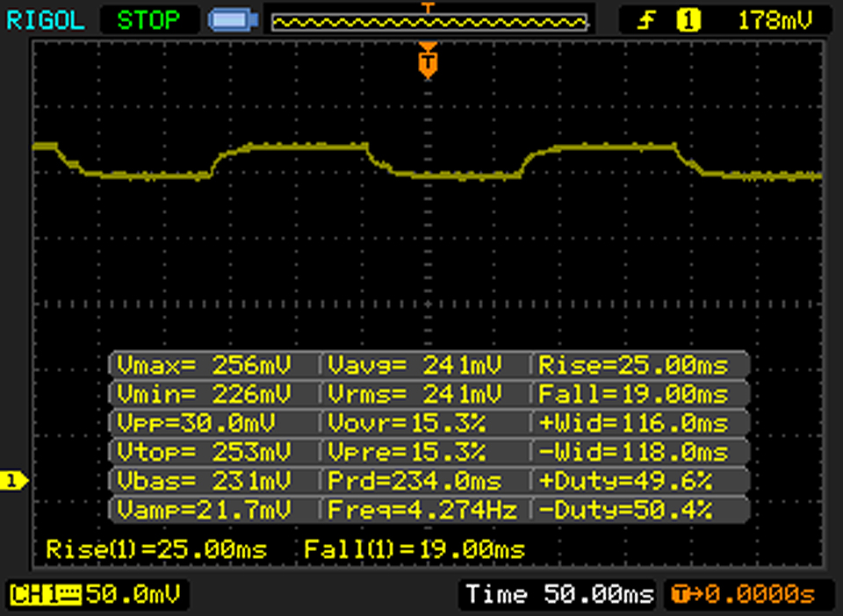Click the 50.0mV vertical scale readout
843x616 pixels.
pos(133,594)
